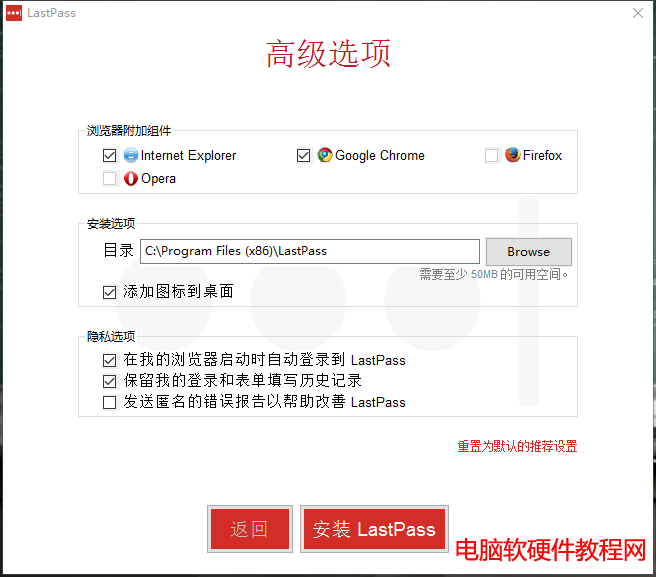The height and width of the screenshot is (577, 656).
Task: Uncheck the Google Chrome add-on checkbox
Action: 303,156
